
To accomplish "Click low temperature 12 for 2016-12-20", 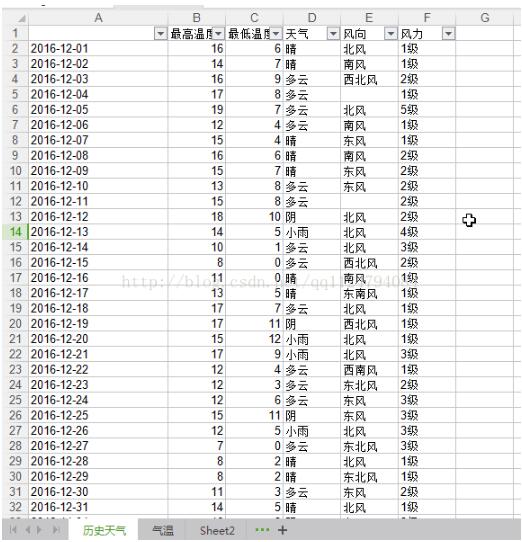I will coord(254,339).
